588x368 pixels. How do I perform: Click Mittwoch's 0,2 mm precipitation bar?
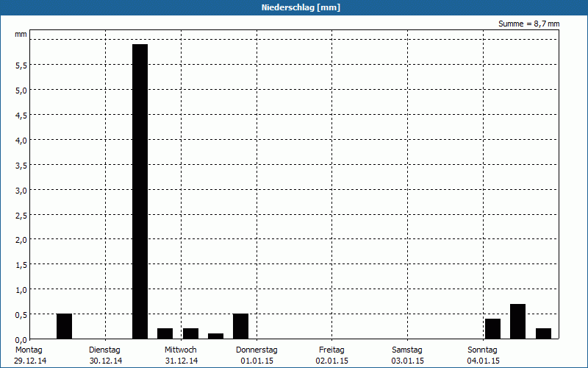pos(190,333)
